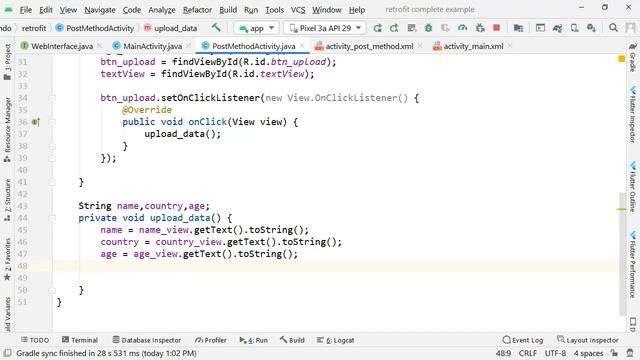The height and width of the screenshot is (360, 640).
Task: Open the Resource Manager side panel
Action: tap(7, 130)
